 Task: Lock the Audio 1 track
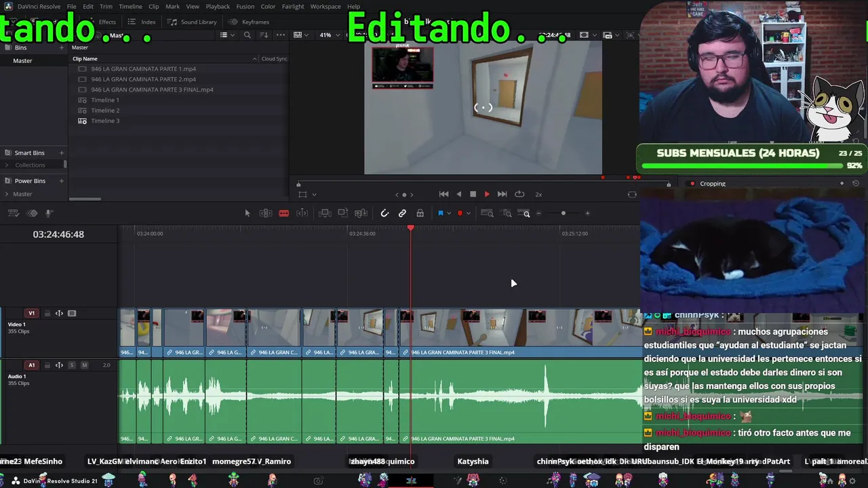point(47,365)
